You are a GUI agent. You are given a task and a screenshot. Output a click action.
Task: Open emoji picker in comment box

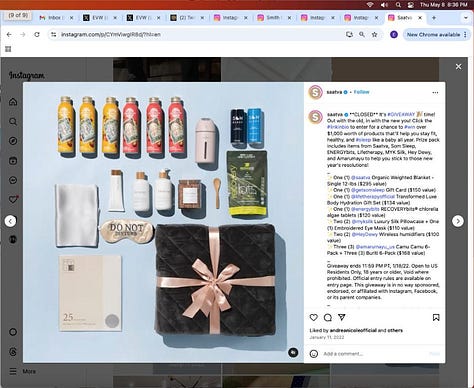314,354
